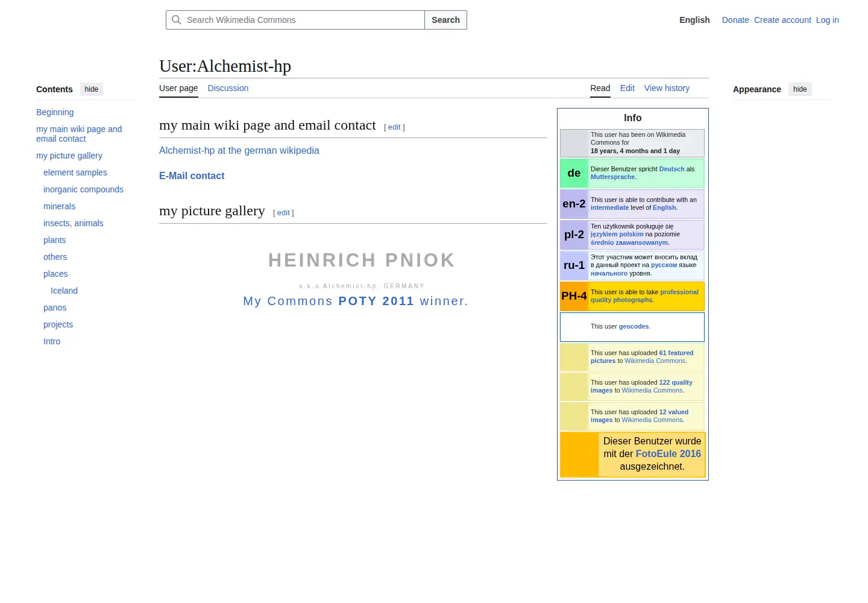
Task: Jump to plants section
Action: point(54,240)
